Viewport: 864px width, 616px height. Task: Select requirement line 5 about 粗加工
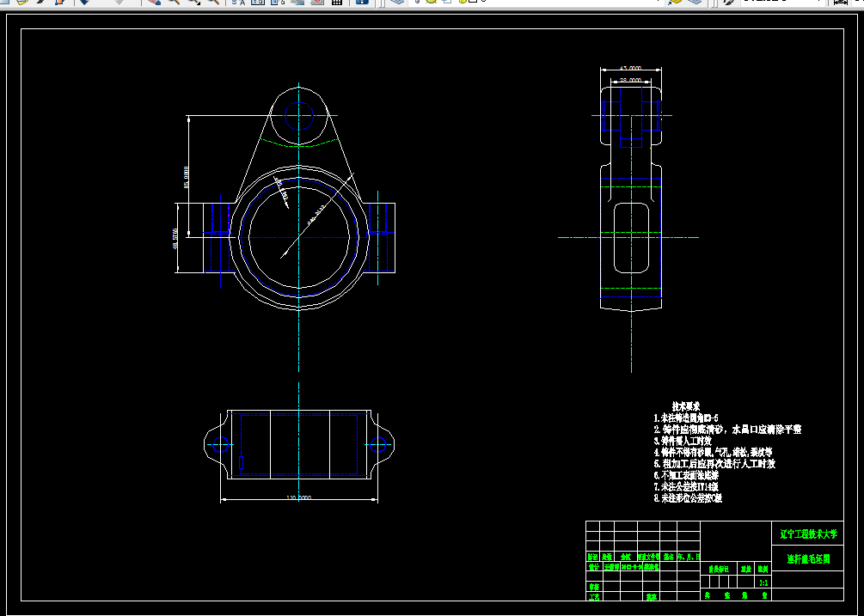click(x=714, y=464)
